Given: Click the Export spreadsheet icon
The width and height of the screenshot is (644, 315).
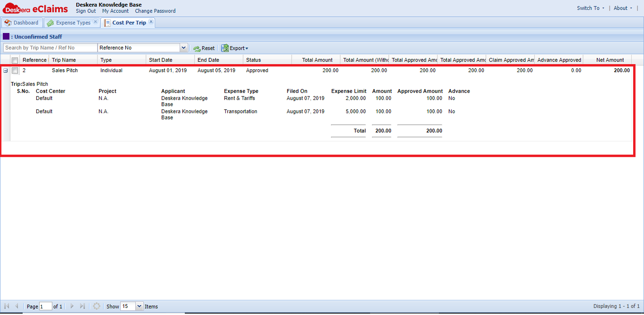Looking at the screenshot, I should [225, 48].
